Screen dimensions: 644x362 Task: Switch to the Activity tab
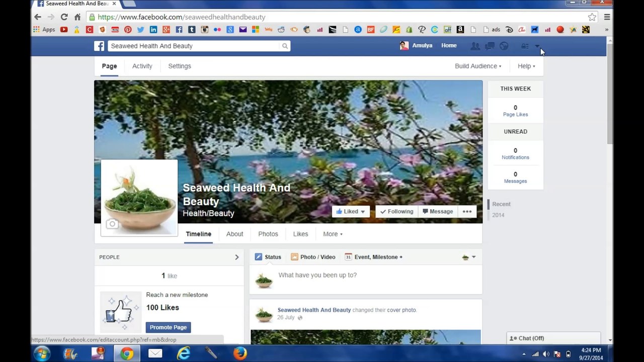click(142, 66)
